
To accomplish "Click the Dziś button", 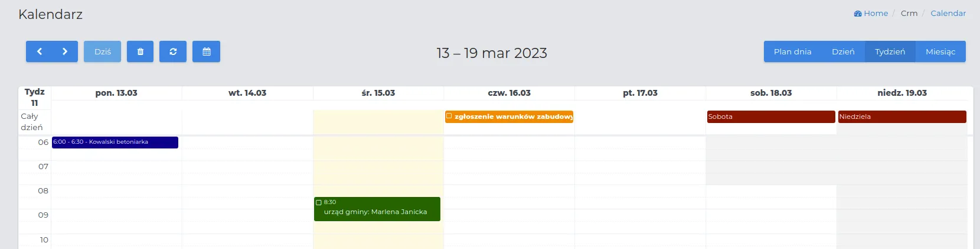I will tap(102, 51).
